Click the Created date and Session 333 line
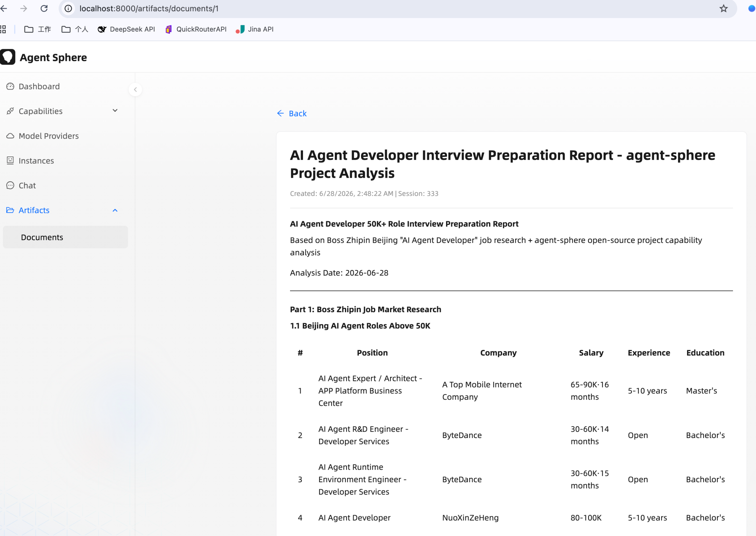This screenshot has height=536, width=756. pos(364,194)
